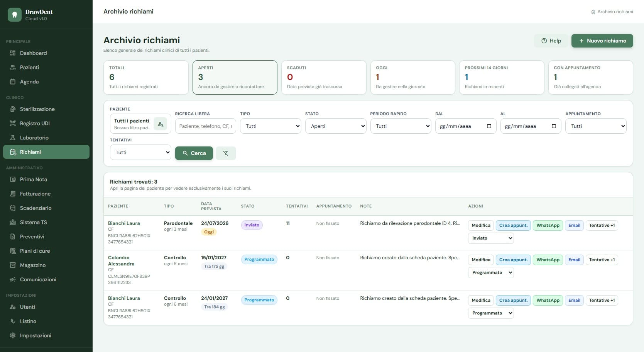Open Impostazioni gear in sidebar

13,335
